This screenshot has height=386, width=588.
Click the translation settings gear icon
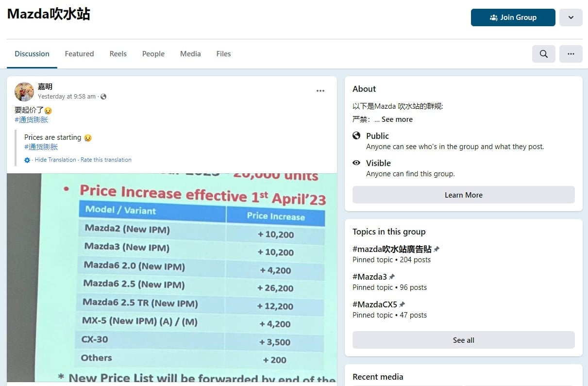click(27, 160)
